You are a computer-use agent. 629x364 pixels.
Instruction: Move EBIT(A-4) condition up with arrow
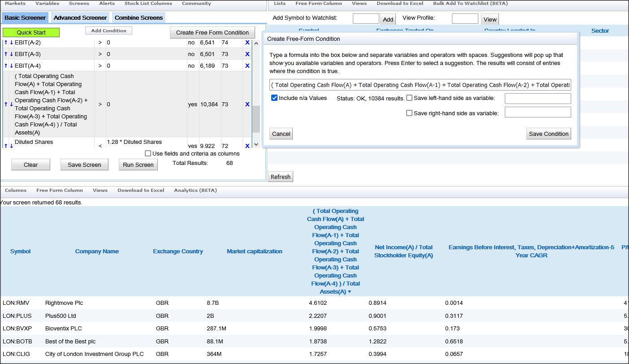(6, 66)
